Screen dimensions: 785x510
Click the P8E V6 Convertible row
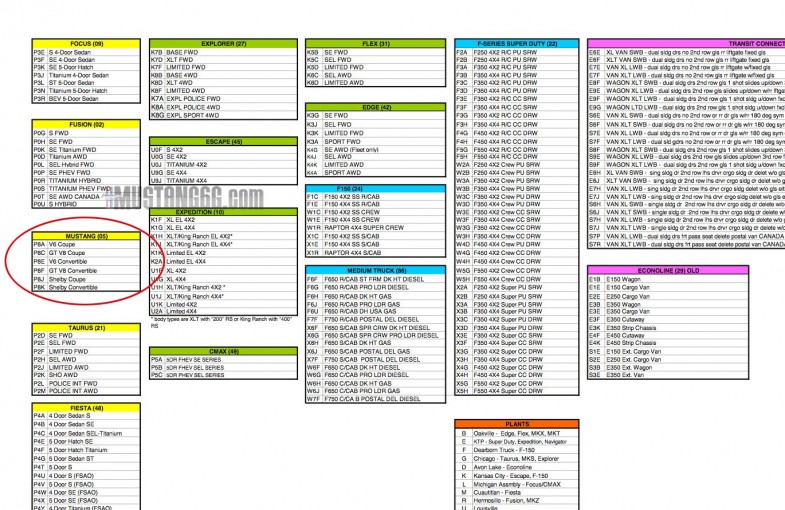click(x=86, y=261)
